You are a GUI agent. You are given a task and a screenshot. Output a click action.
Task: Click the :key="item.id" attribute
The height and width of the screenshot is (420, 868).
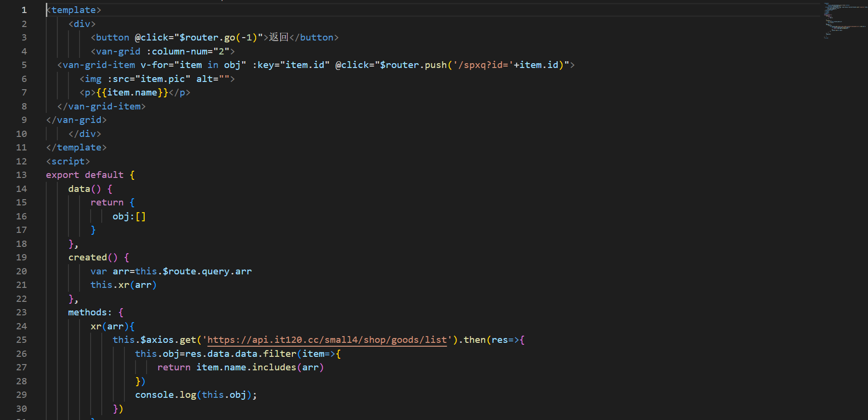(x=291, y=65)
